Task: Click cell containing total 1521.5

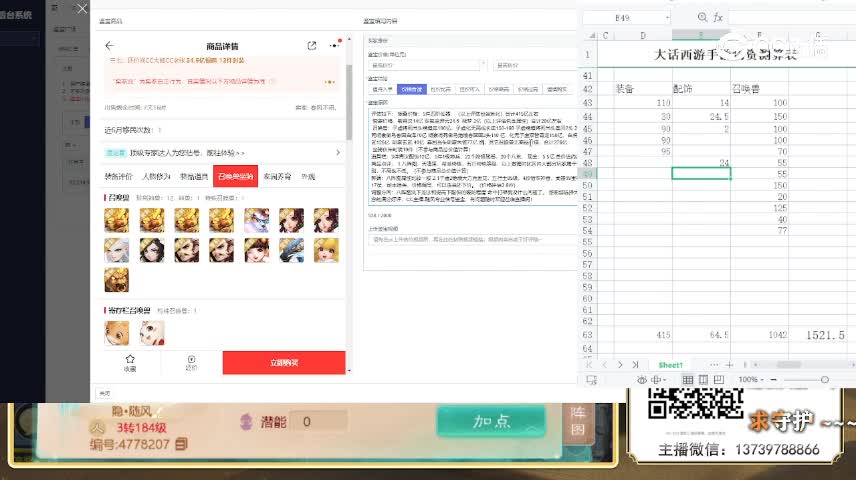Action: point(818,335)
